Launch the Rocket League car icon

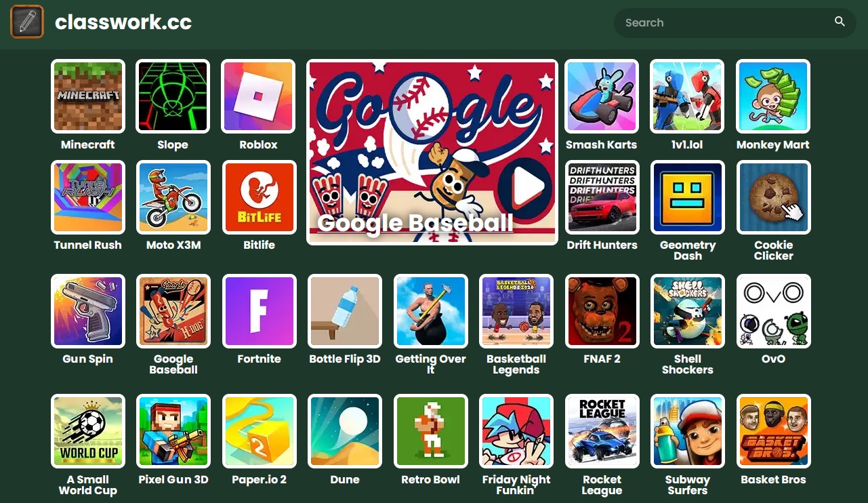(602, 431)
